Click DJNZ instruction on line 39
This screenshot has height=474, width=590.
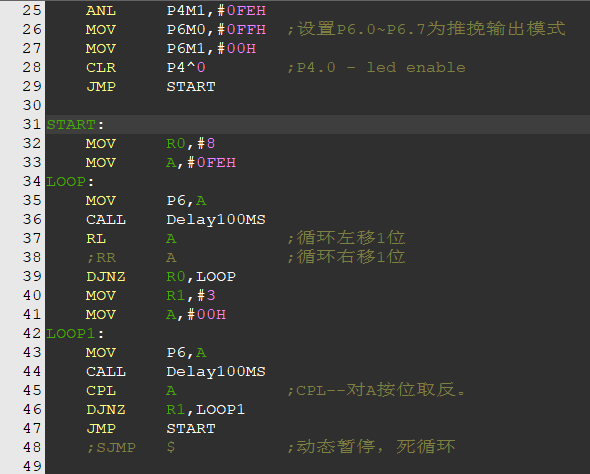[x=106, y=276]
